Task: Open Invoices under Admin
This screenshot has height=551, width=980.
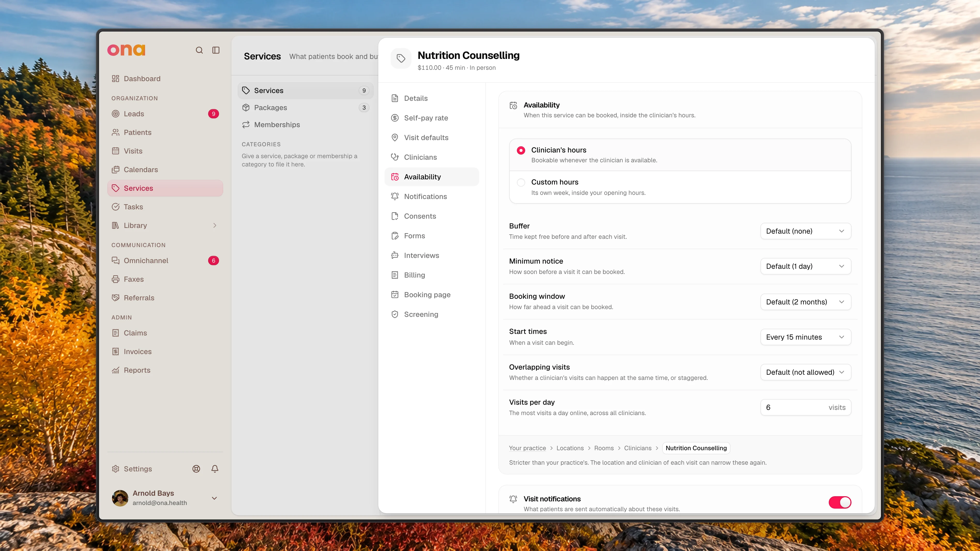Action: [165, 352]
